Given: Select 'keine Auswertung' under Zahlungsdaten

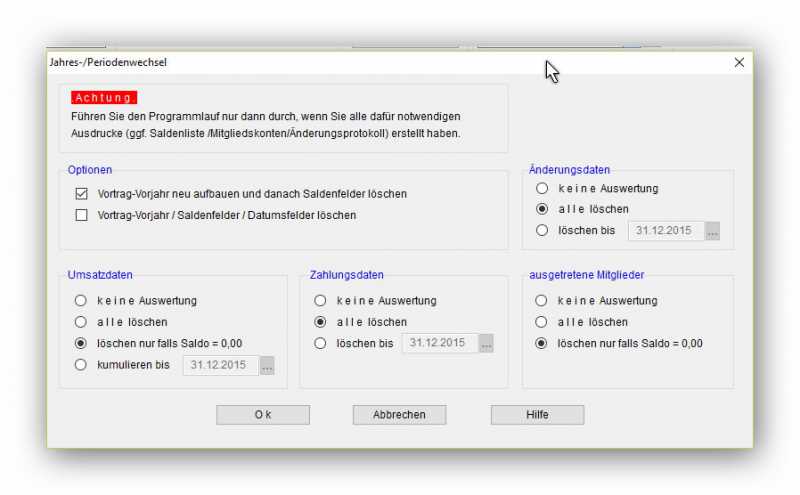Looking at the screenshot, I should click(321, 300).
